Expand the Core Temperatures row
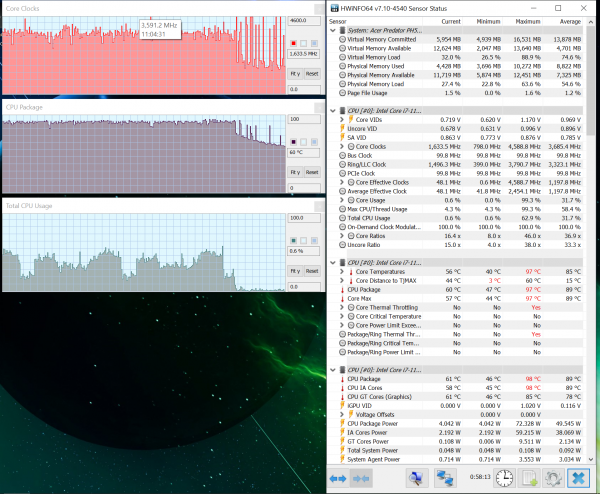Viewport: 600px width, 494px height. click(x=342, y=271)
